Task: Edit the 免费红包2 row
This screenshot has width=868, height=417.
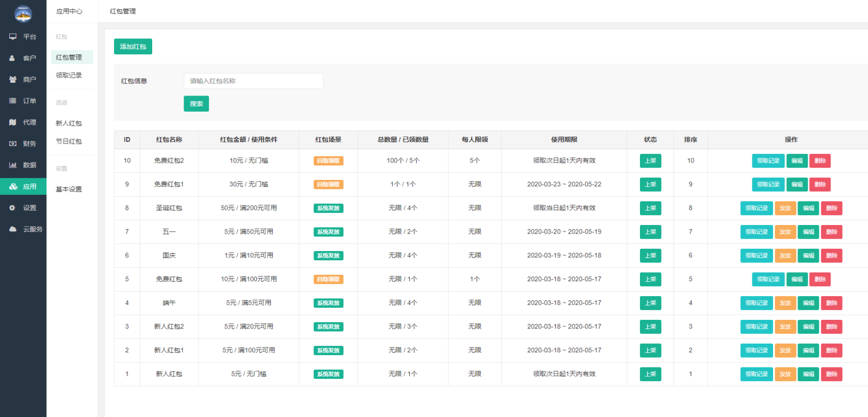Action: tap(797, 161)
